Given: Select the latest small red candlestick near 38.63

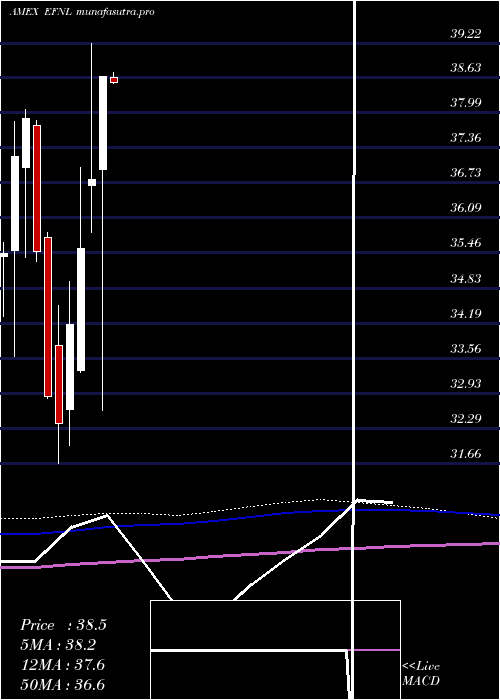Looking at the screenshot, I should pos(114,79).
